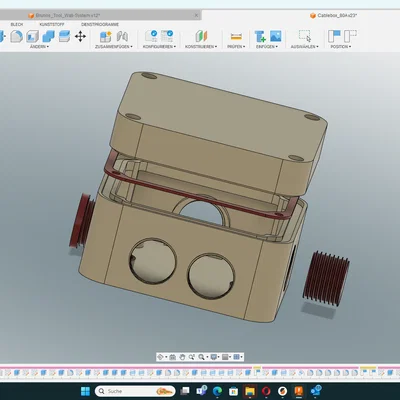Switch to the Dienstprogramme ribbon tab
This screenshot has width=400, height=400.
100,25
